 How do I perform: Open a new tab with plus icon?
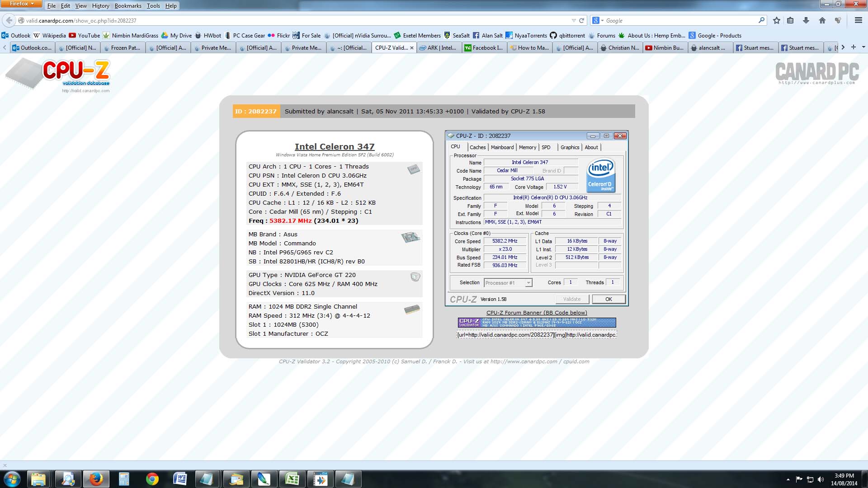click(854, 47)
